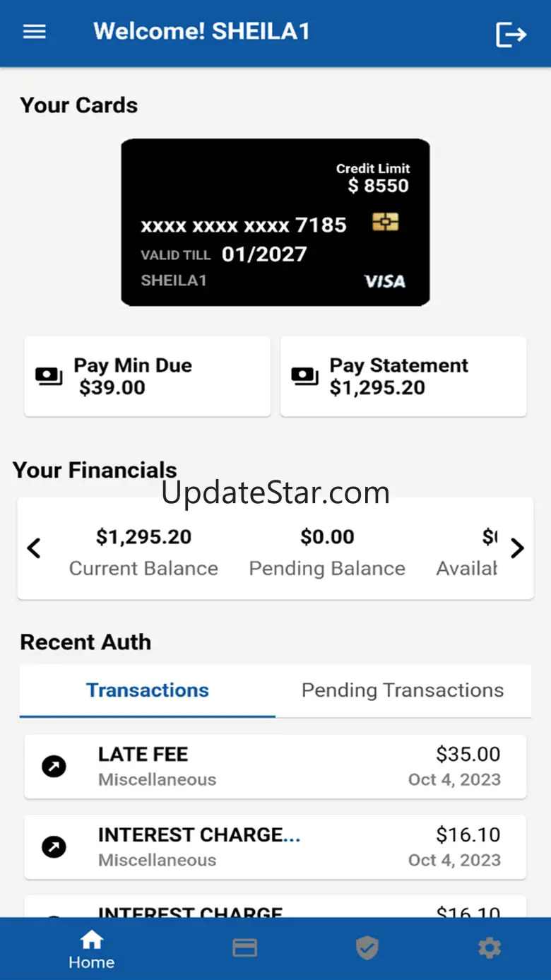Open the security shield tab icon
Viewport: 551px width, 980px height.
367,948
